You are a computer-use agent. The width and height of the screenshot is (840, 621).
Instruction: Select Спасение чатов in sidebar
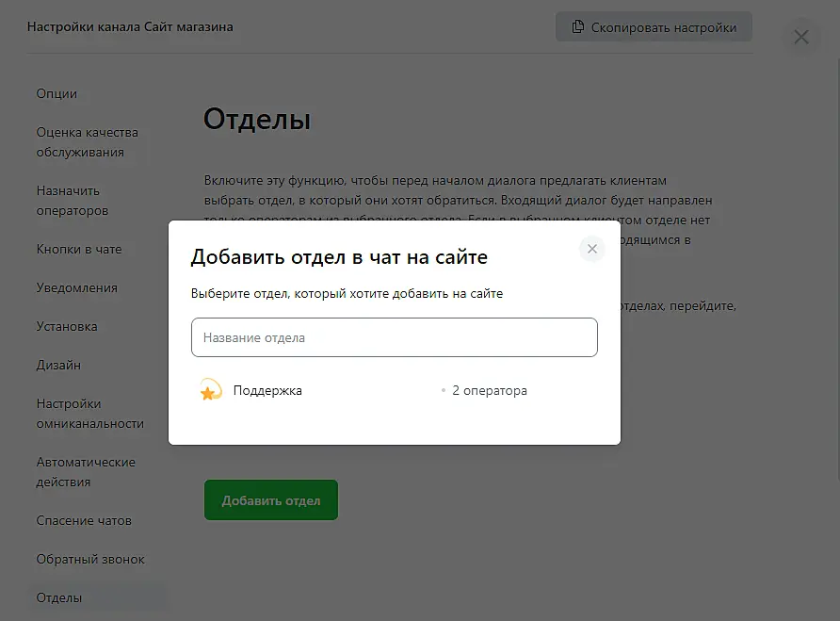pyautogui.click(x=84, y=520)
